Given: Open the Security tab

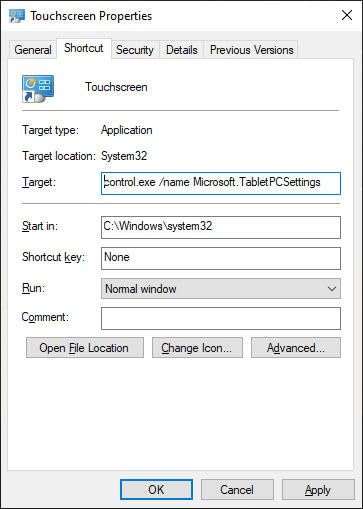Looking at the screenshot, I should tap(135, 50).
